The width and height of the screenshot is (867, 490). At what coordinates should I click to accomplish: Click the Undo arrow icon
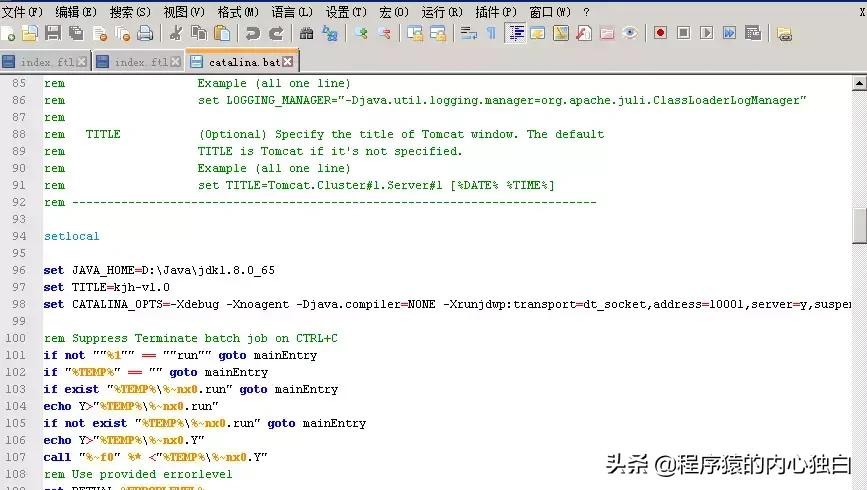point(252,33)
